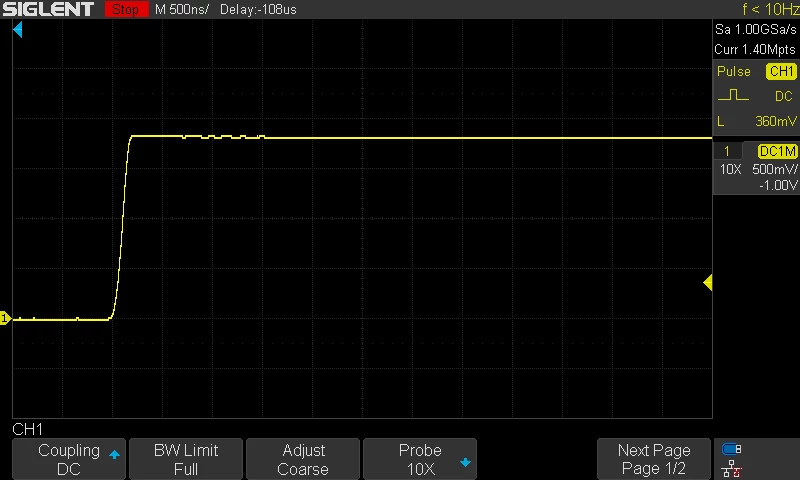Click the LAN network status icon
This screenshot has width=800, height=480.
click(731, 468)
